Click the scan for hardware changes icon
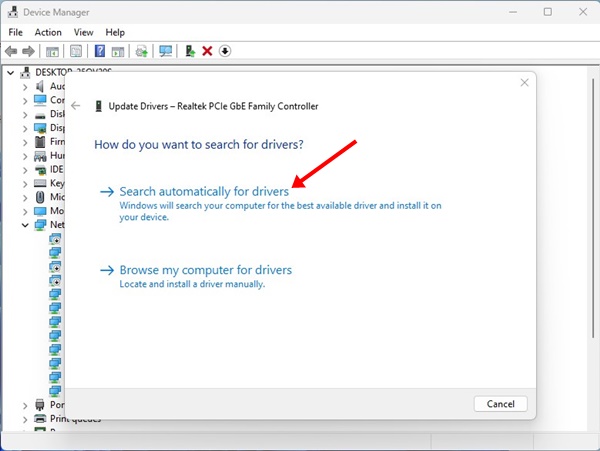Screen dimensions: 600x451 pos(165,51)
